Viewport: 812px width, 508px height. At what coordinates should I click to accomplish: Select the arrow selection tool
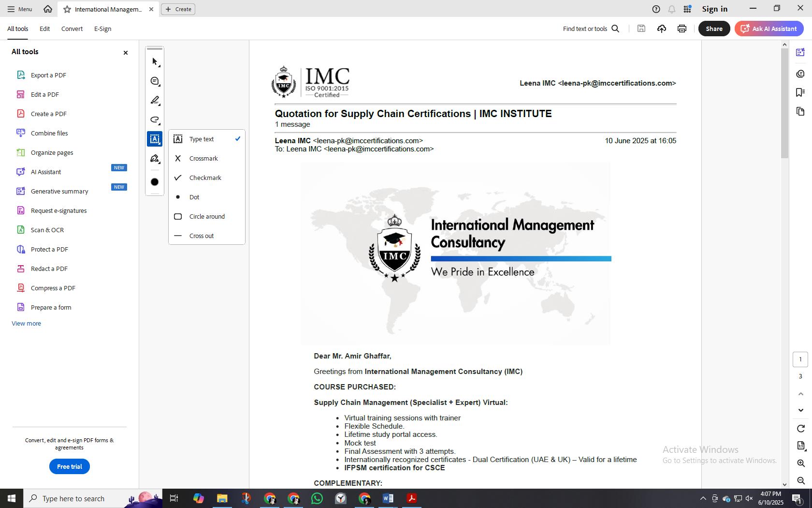[155, 61]
